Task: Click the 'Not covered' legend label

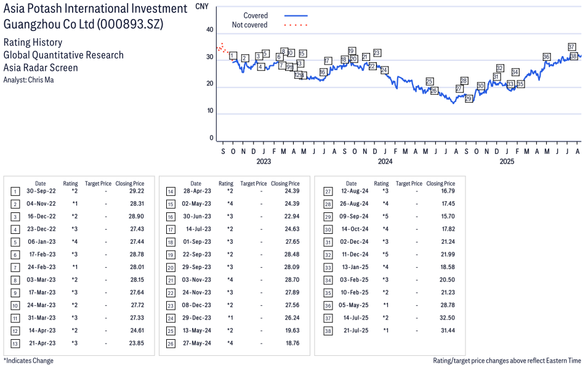Action: point(250,25)
